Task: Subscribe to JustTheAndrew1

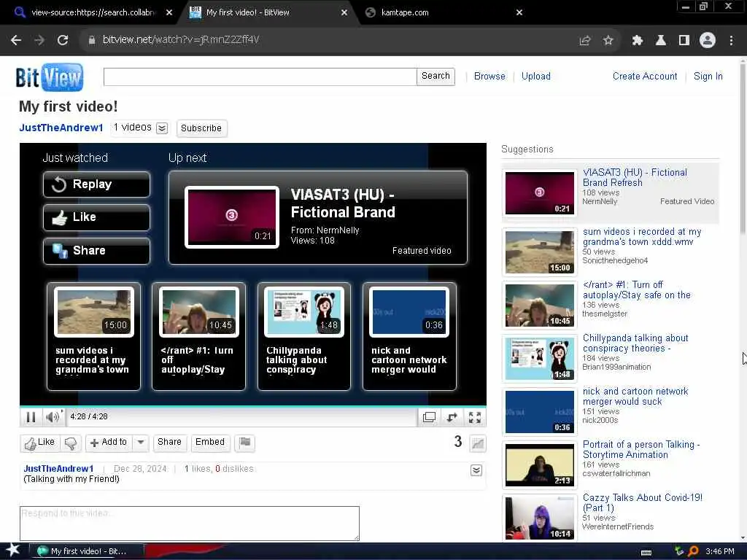Action: 201,128
